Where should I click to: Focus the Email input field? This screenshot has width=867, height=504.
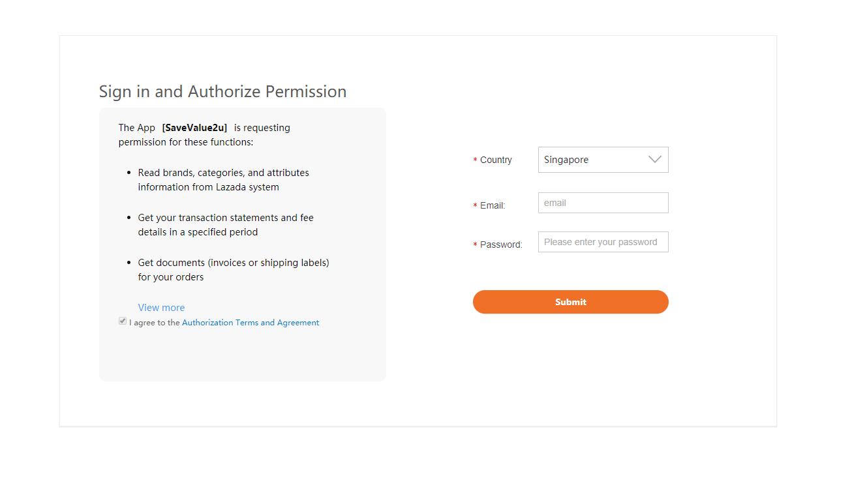point(603,203)
